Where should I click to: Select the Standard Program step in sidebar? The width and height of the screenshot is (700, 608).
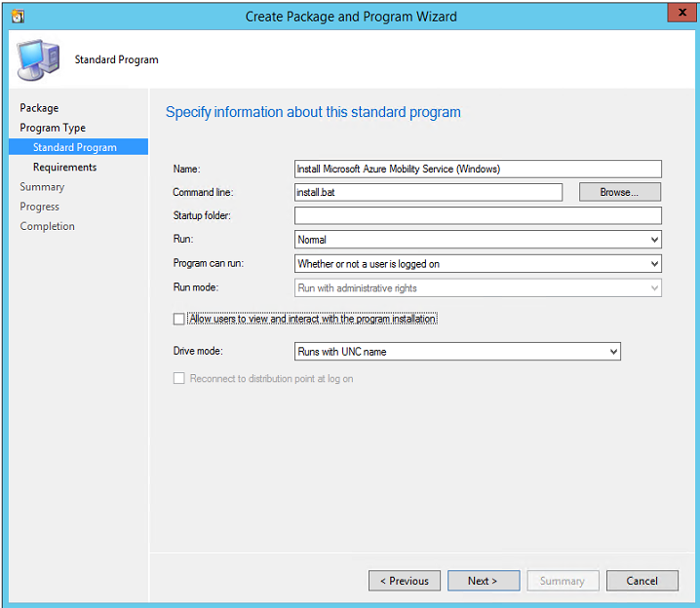[x=79, y=147]
